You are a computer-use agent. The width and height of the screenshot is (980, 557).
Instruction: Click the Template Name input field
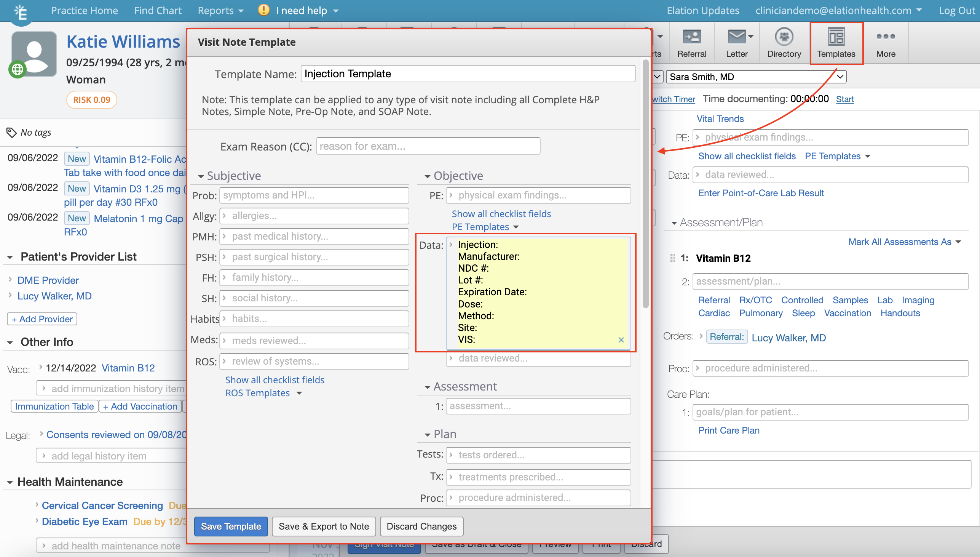coord(468,74)
